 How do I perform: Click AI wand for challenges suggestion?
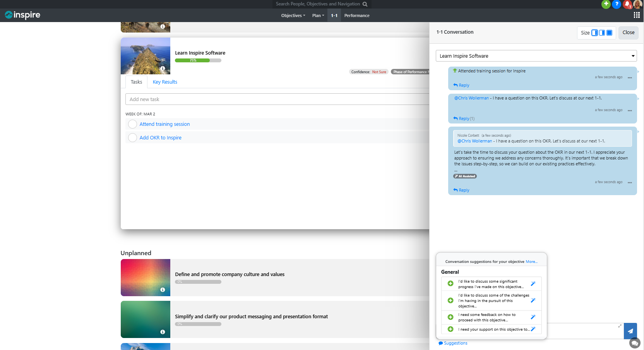click(533, 300)
